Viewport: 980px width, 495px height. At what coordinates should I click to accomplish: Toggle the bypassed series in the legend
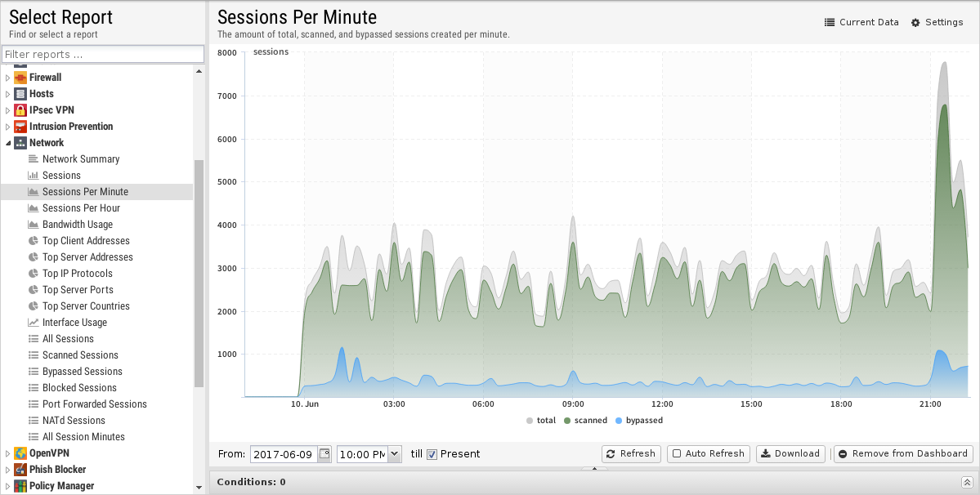coord(638,421)
